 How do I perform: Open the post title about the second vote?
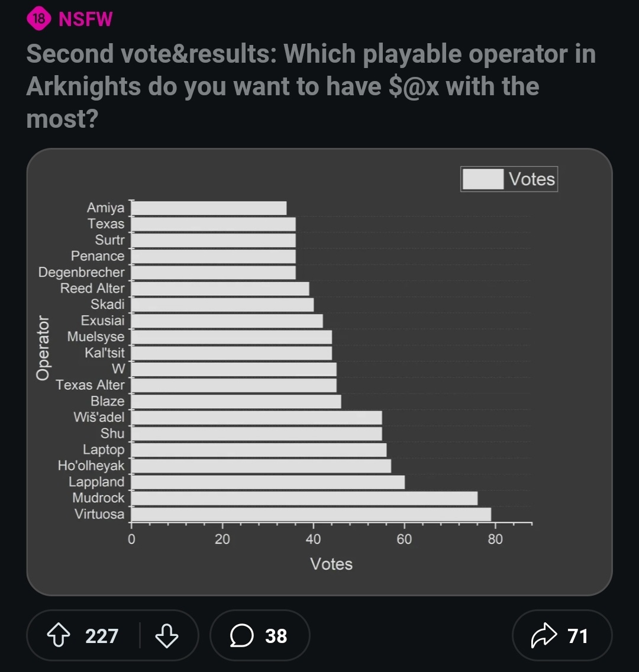pyautogui.click(x=311, y=86)
